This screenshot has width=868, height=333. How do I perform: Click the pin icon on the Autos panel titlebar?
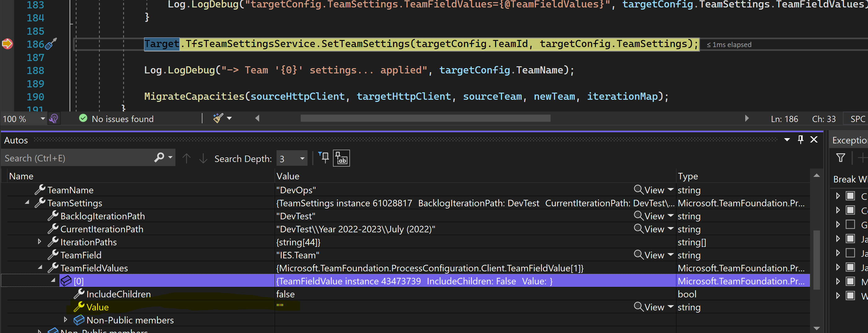pos(801,140)
